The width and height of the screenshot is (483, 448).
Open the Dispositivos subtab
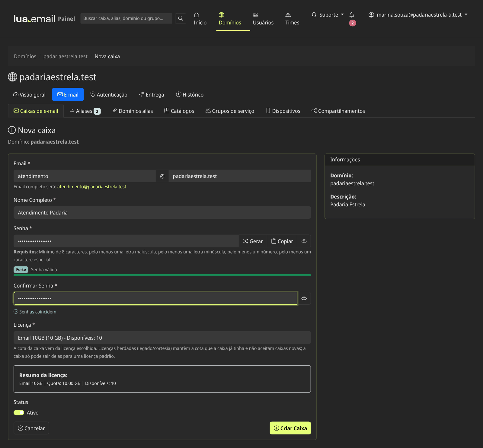coord(283,111)
